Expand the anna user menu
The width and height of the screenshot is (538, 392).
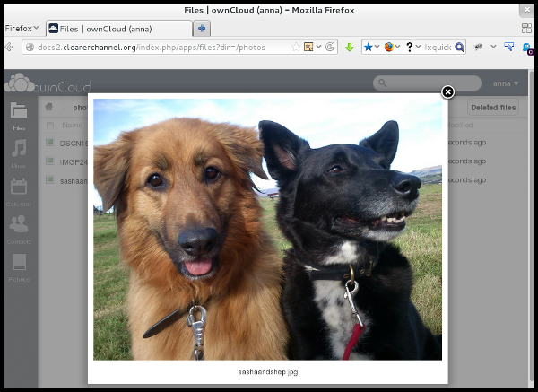(506, 83)
